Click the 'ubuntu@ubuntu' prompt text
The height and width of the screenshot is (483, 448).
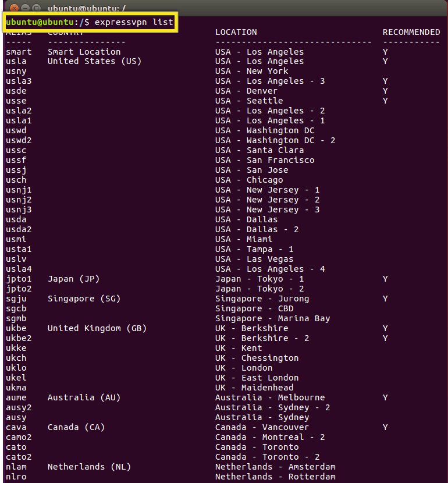[x=40, y=22]
